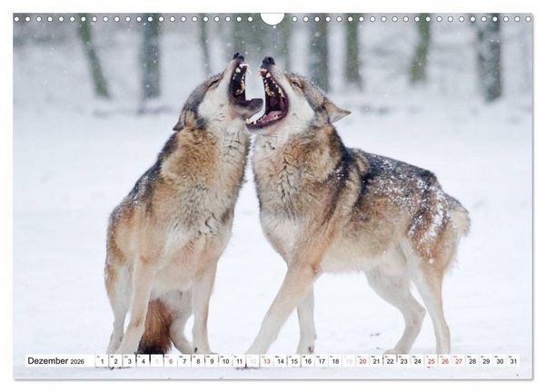Viewport: 545px width, 392px height.
Task: Select date 17 in the calendar strip
Action: point(322,361)
